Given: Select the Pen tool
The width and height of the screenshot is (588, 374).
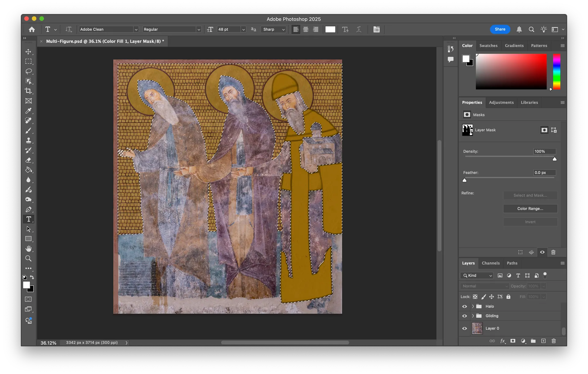Looking at the screenshot, I should (28, 210).
